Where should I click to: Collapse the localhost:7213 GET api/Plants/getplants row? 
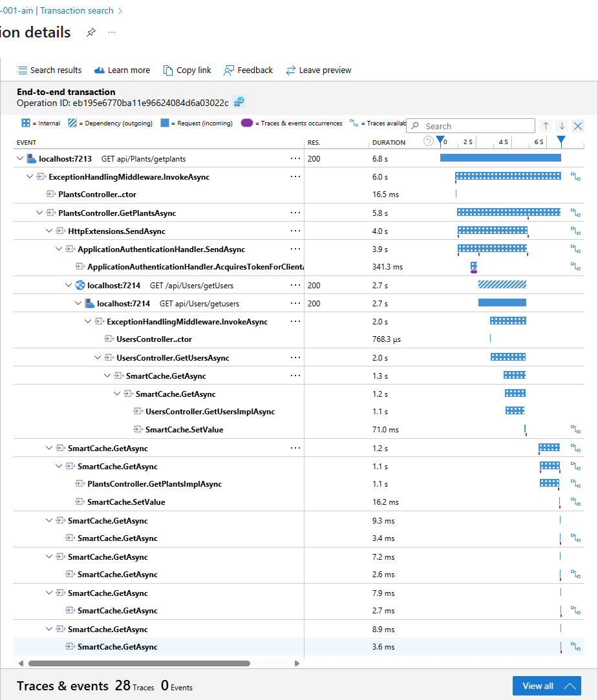[x=19, y=158]
